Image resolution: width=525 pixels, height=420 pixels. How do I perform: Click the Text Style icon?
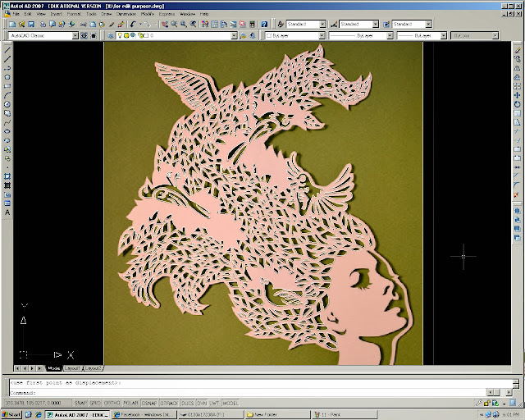tap(281, 24)
